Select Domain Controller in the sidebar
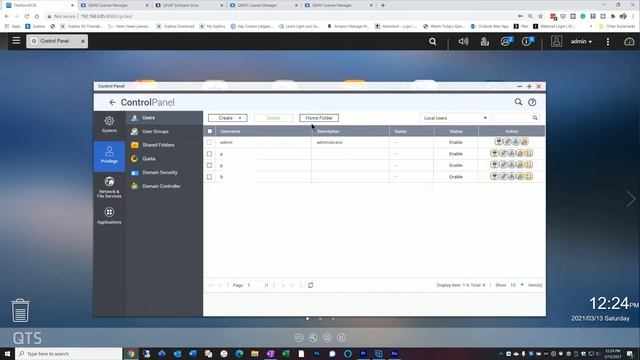Viewport: 640px width, 360px height. click(164, 186)
